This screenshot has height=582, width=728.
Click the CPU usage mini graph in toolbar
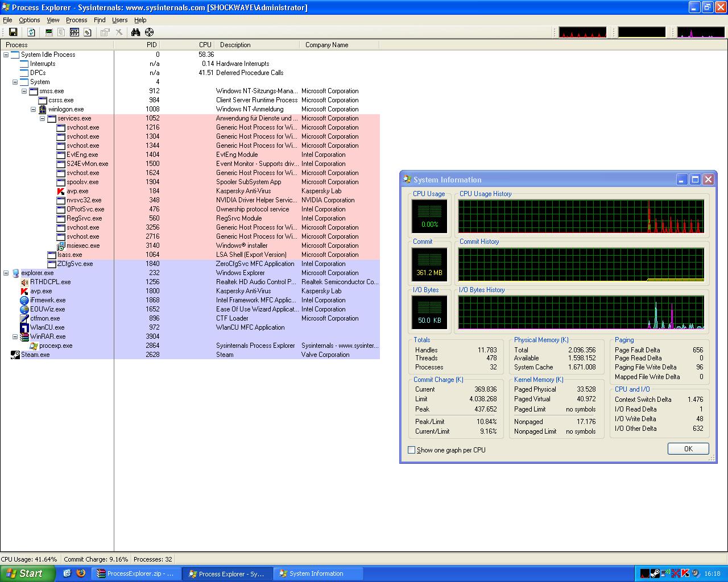click(583, 32)
